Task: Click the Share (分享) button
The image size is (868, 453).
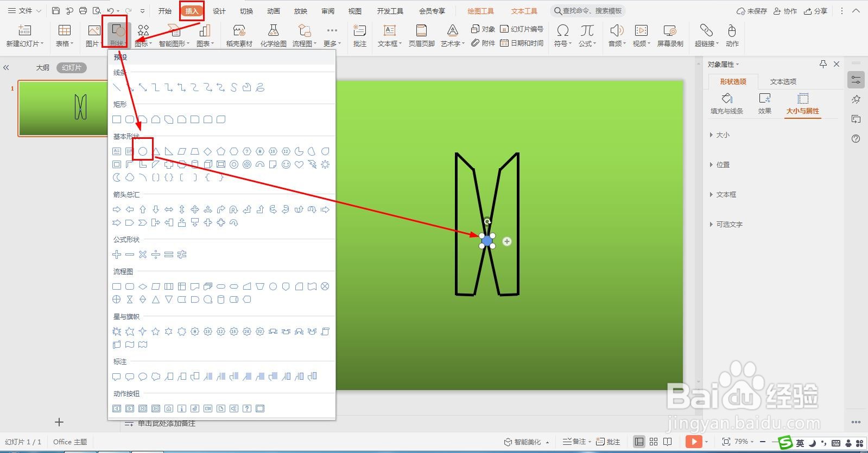Action: (x=816, y=11)
